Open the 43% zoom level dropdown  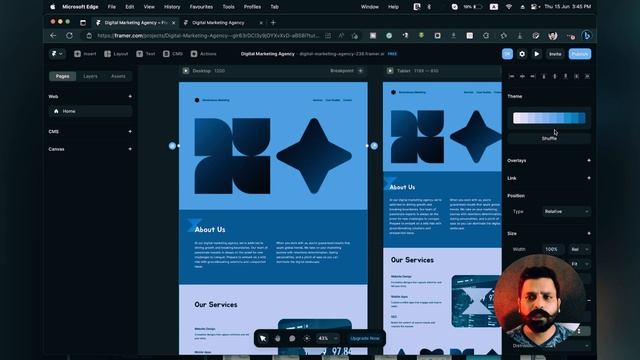coord(328,338)
